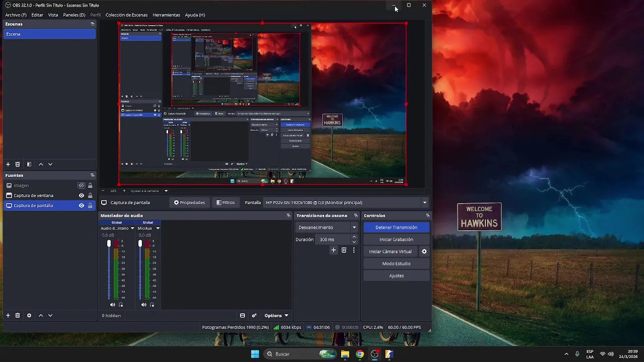Mute the Mic/Aux channel
This screenshot has height=362, width=644.
point(144,305)
